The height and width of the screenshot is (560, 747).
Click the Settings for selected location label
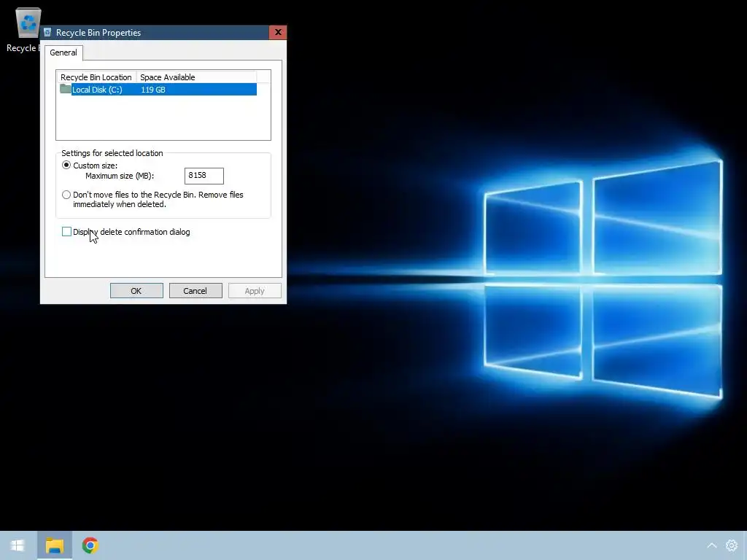[x=112, y=153]
